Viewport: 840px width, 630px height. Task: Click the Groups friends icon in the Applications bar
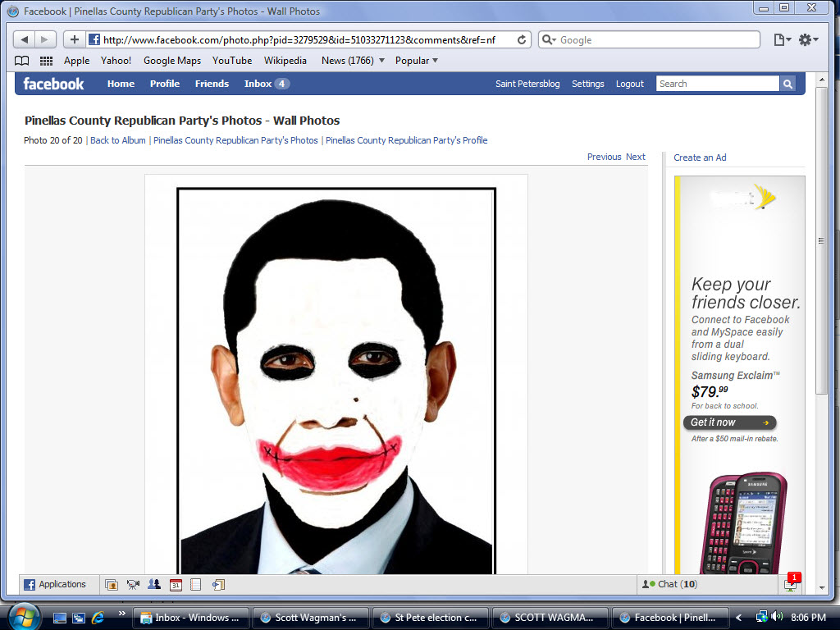click(x=154, y=584)
